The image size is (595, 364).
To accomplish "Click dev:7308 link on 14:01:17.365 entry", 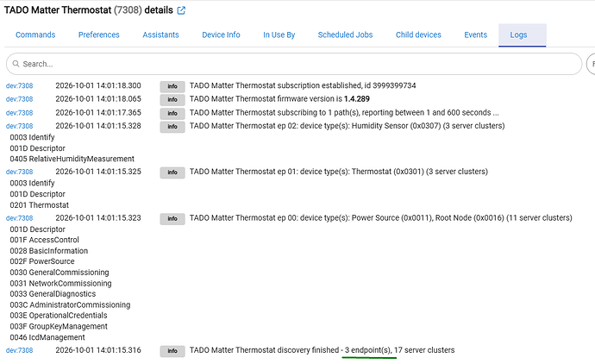I will pos(19,113).
